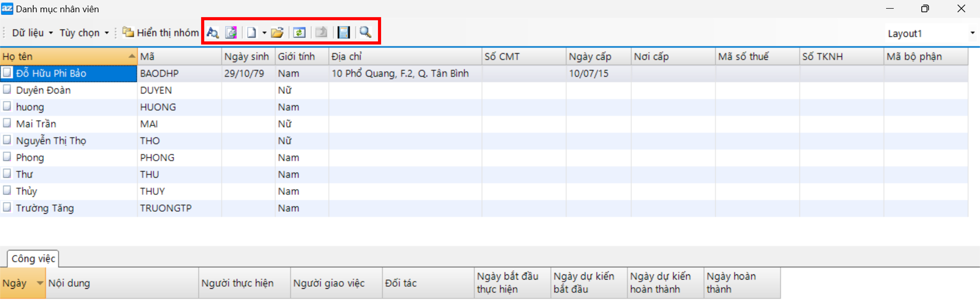980x303 pixels.
Task: Open the dropdown arrow beside new document
Action: 264,33
